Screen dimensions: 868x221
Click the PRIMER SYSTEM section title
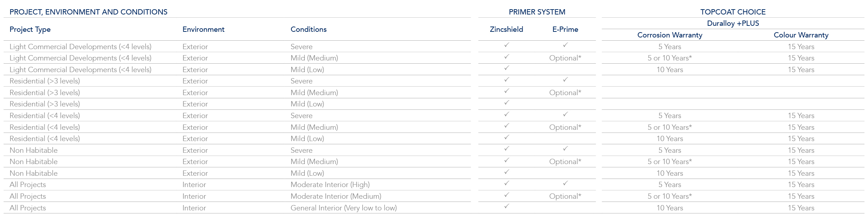click(537, 12)
